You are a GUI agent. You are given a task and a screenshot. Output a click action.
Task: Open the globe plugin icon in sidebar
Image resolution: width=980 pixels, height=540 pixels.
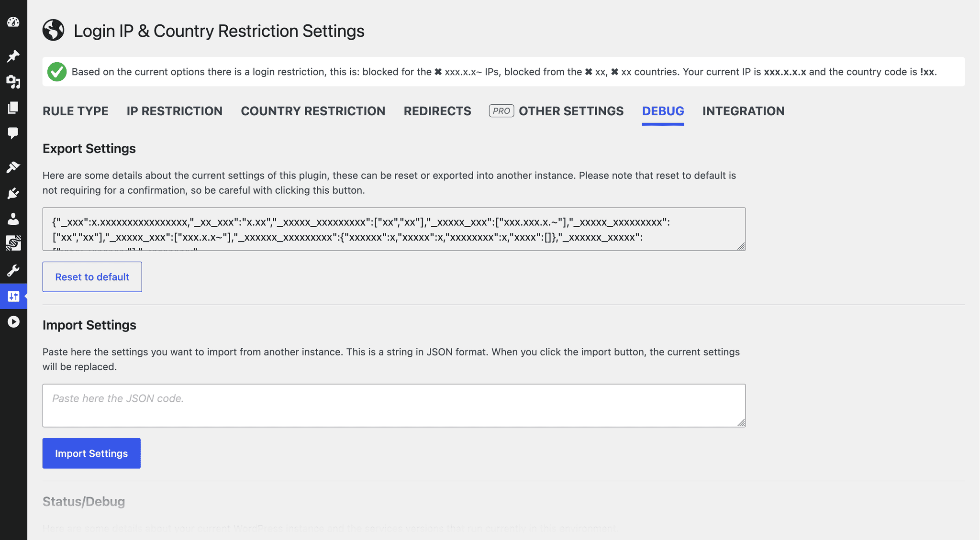click(x=13, y=243)
